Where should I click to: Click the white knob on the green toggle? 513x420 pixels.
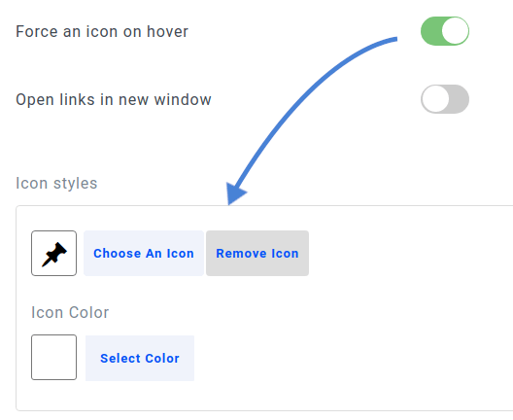tap(455, 31)
